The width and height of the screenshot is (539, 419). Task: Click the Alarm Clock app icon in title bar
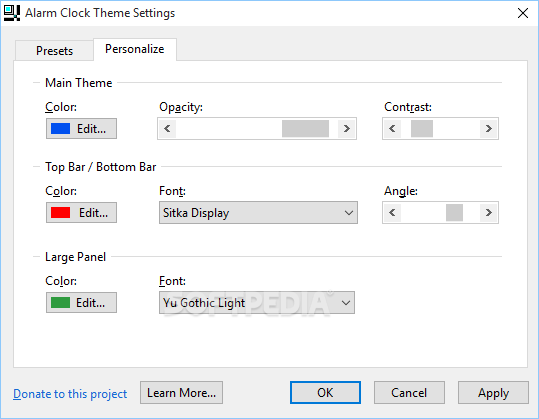click(x=11, y=13)
